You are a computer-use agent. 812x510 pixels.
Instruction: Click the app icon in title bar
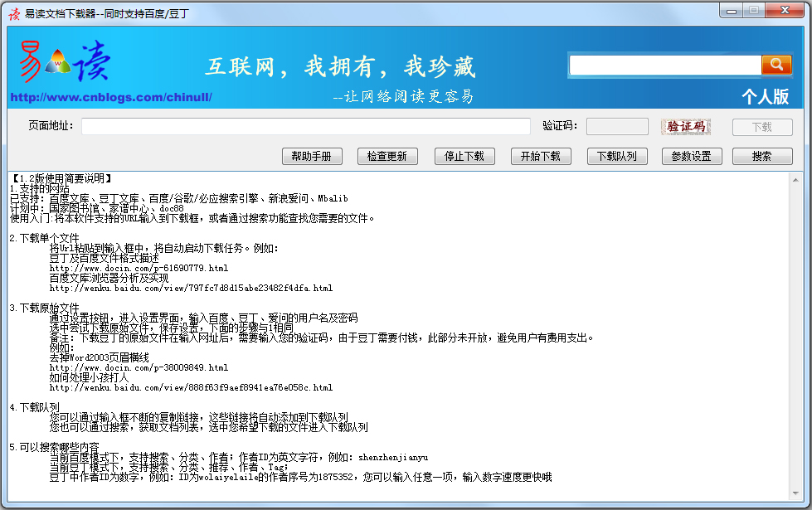click(x=13, y=12)
